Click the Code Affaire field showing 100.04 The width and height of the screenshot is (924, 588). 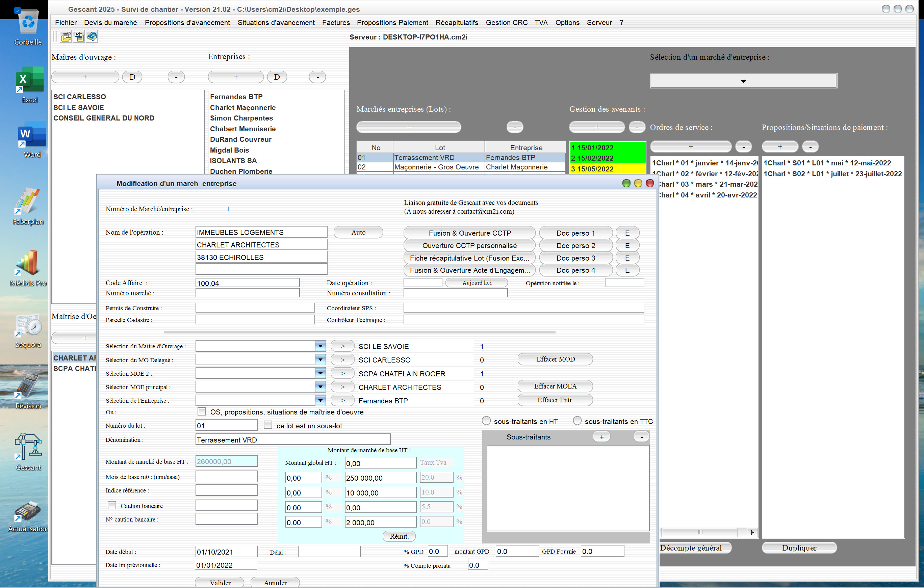pyautogui.click(x=248, y=283)
